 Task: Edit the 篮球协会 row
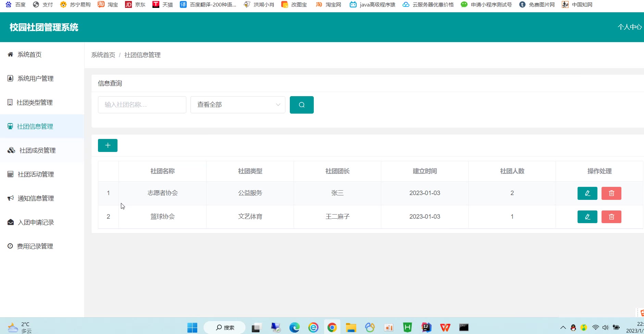coord(587,217)
